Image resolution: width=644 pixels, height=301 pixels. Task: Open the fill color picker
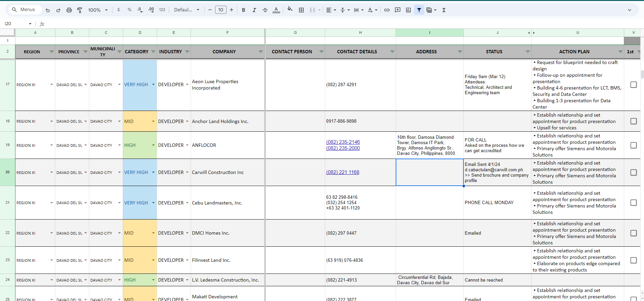[x=290, y=9]
